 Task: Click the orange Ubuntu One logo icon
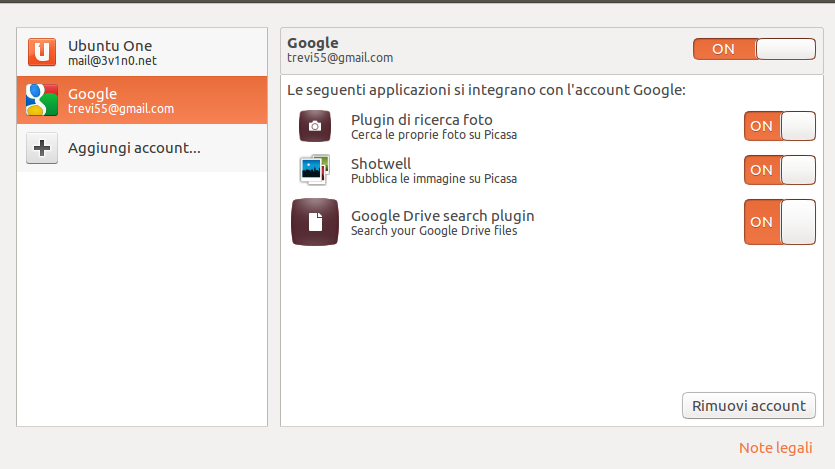coord(41,52)
